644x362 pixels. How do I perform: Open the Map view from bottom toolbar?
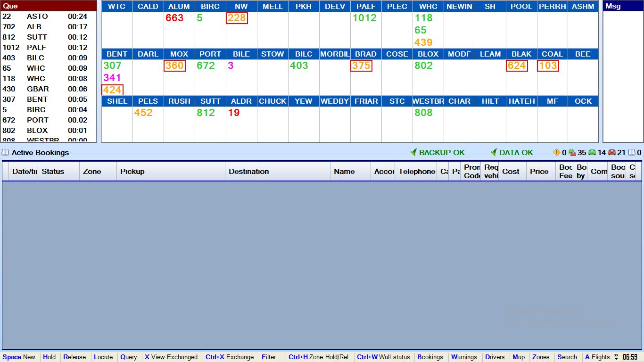tap(519, 357)
